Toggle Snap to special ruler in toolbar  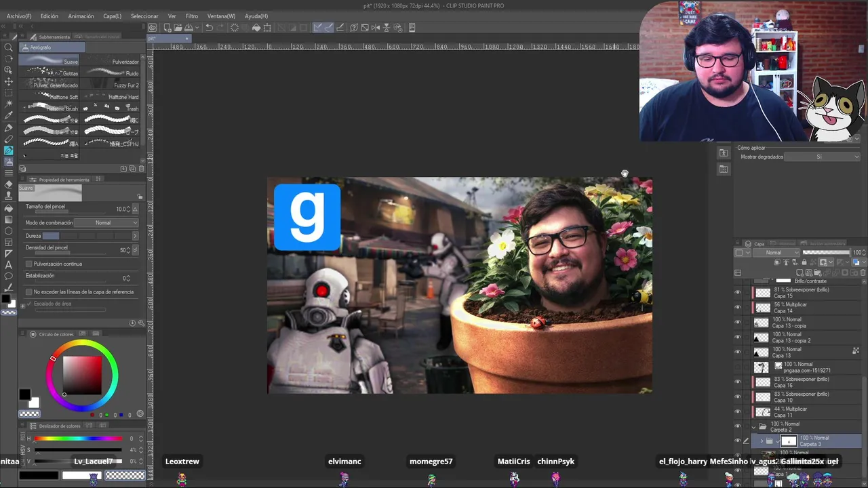(x=329, y=28)
